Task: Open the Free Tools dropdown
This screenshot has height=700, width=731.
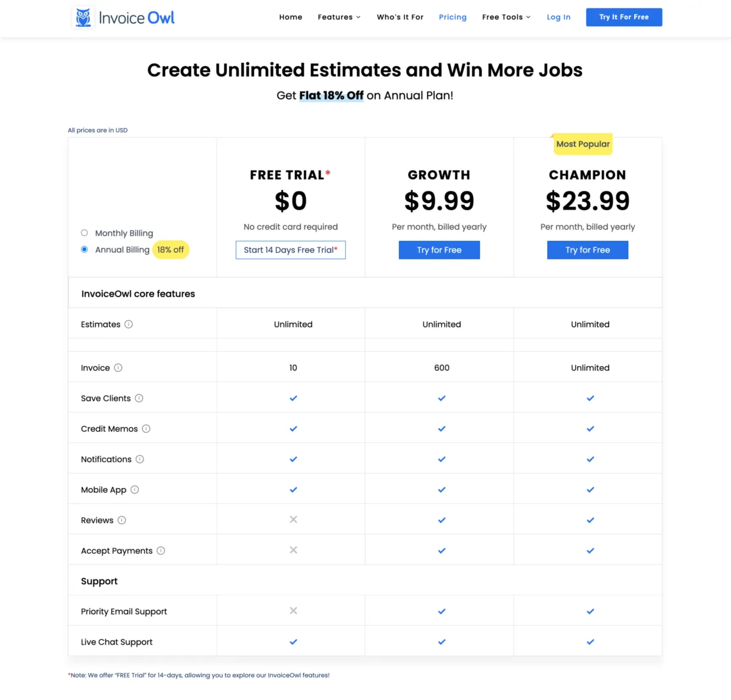Action: click(506, 17)
